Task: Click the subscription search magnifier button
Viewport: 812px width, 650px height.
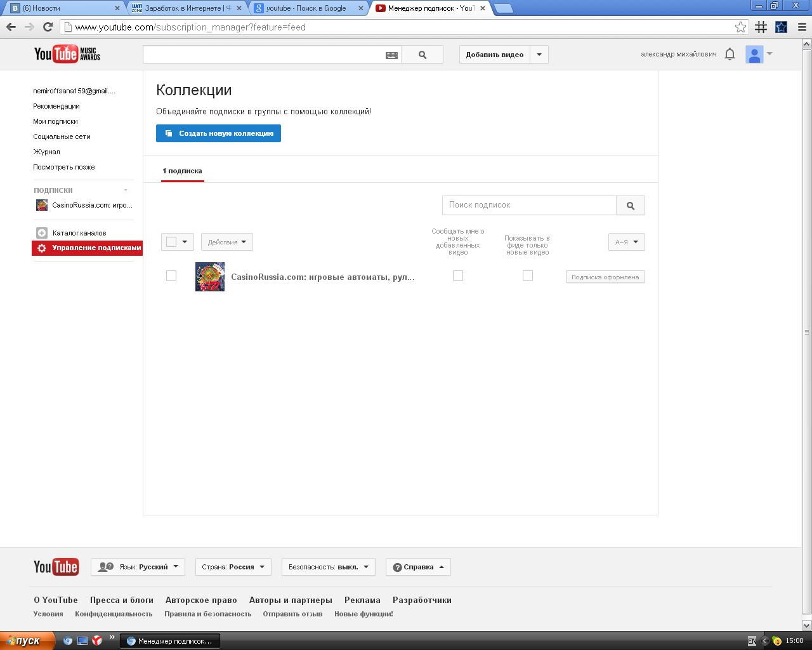Action: [631, 205]
